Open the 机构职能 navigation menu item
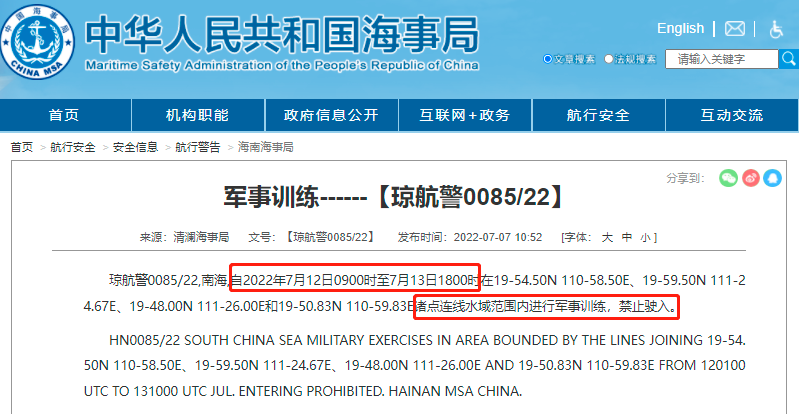799x414 pixels. [198, 115]
